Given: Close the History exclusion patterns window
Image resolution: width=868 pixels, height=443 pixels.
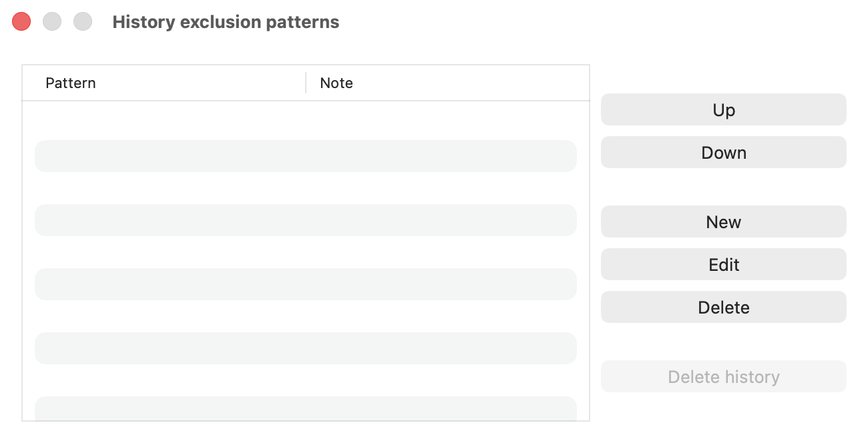Looking at the screenshot, I should tap(21, 21).
